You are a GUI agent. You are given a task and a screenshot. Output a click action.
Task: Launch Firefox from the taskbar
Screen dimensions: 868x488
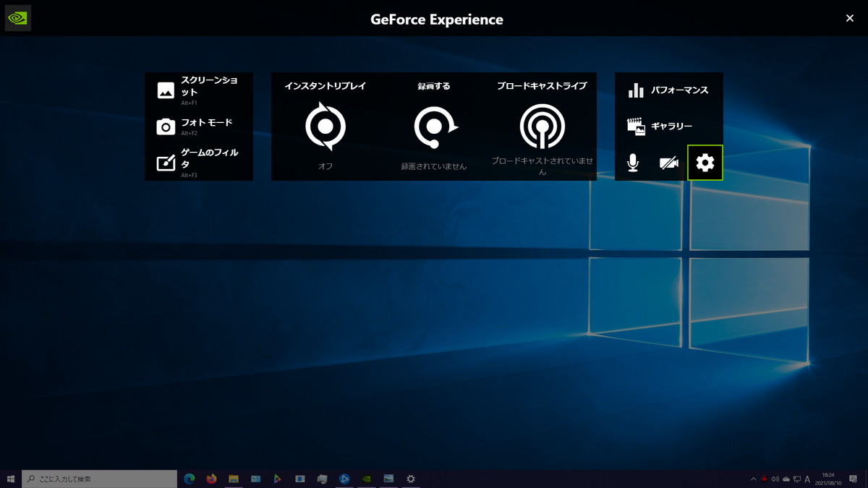pos(211,479)
